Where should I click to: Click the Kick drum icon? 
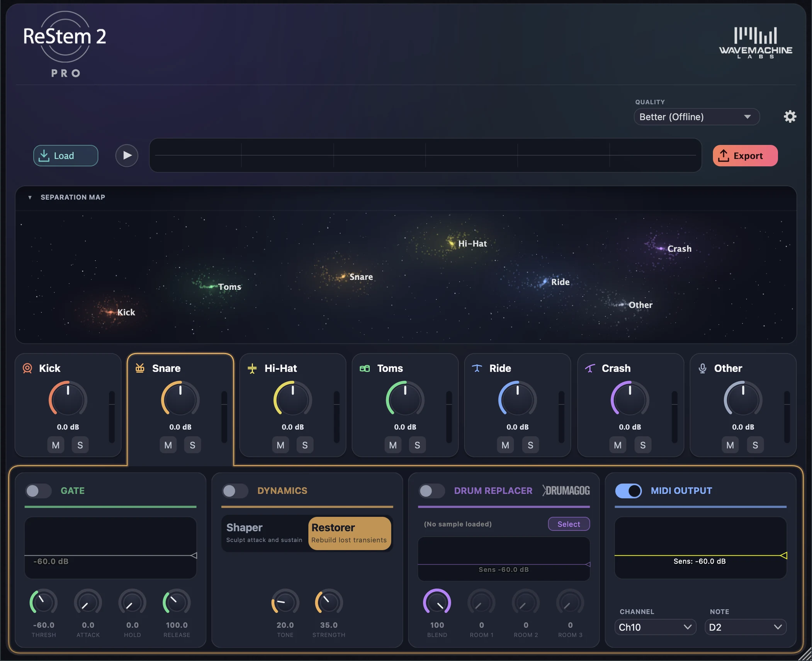click(x=27, y=368)
